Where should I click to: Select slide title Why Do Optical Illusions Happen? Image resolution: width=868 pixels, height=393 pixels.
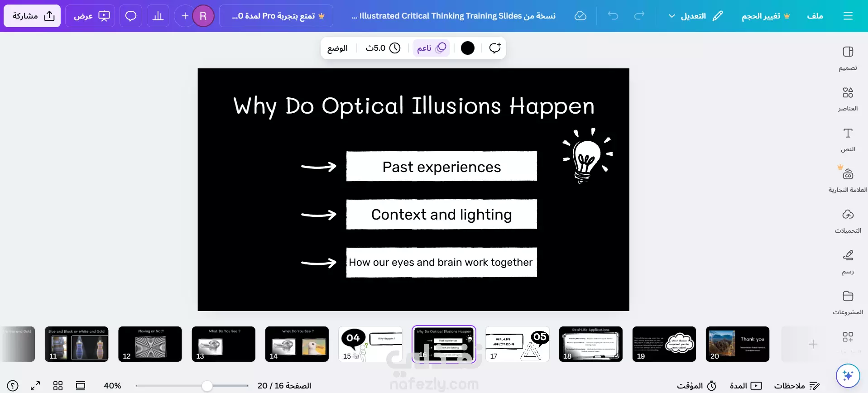click(413, 106)
